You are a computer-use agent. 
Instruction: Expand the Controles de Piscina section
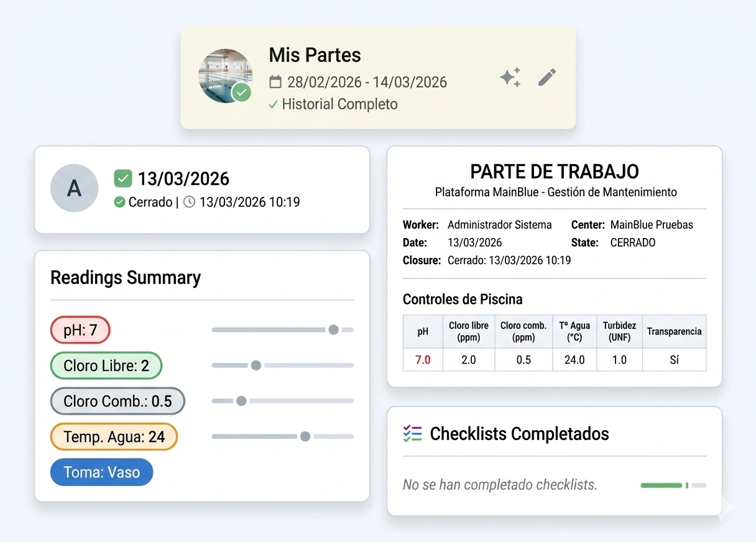click(463, 299)
